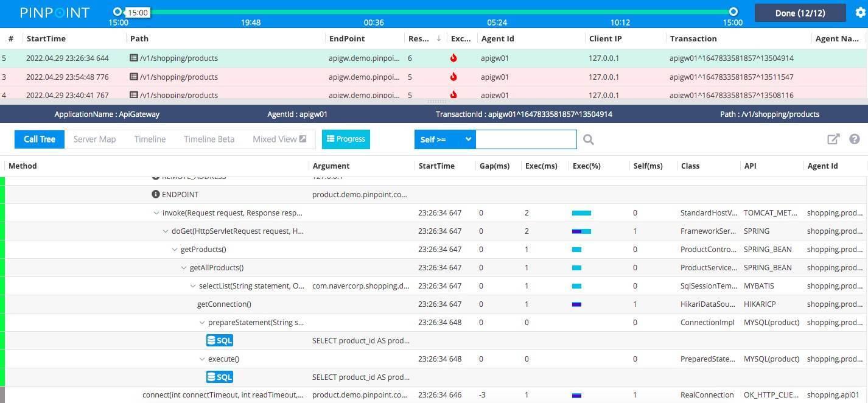Click the right handle of the time range slider
This screenshot has height=403, width=868.
[733, 12]
